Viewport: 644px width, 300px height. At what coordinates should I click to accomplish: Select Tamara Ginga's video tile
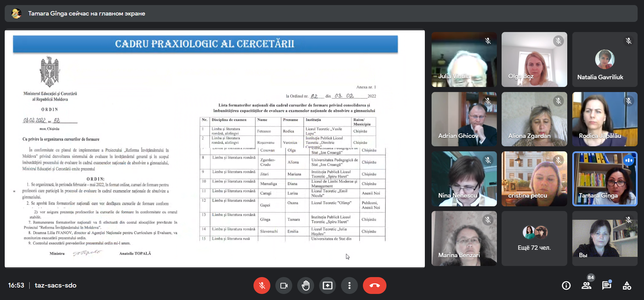tap(605, 179)
